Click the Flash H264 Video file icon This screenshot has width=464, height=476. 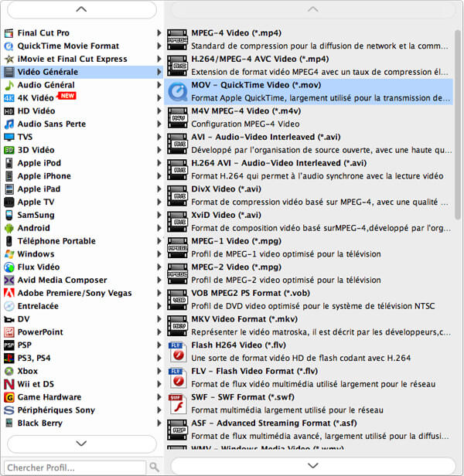tap(179, 352)
